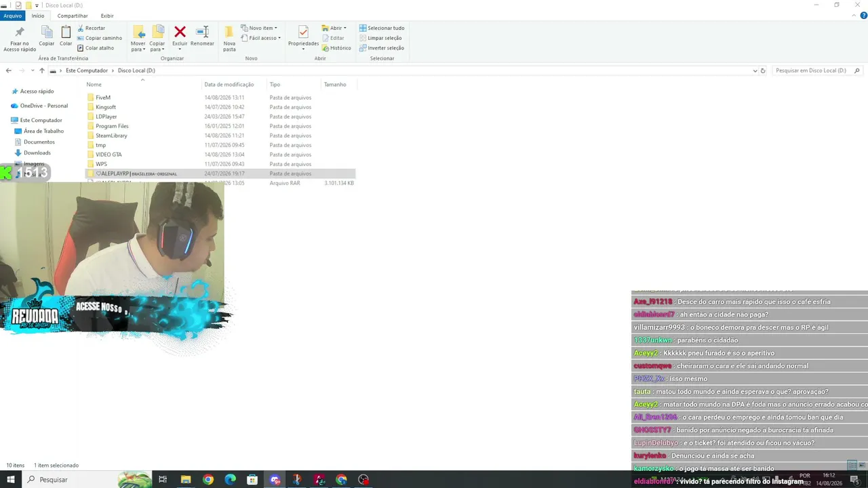Viewport: 868px width, 488px height.
Task: Click Selecionar tudo in the ribbon
Action: click(382, 28)
